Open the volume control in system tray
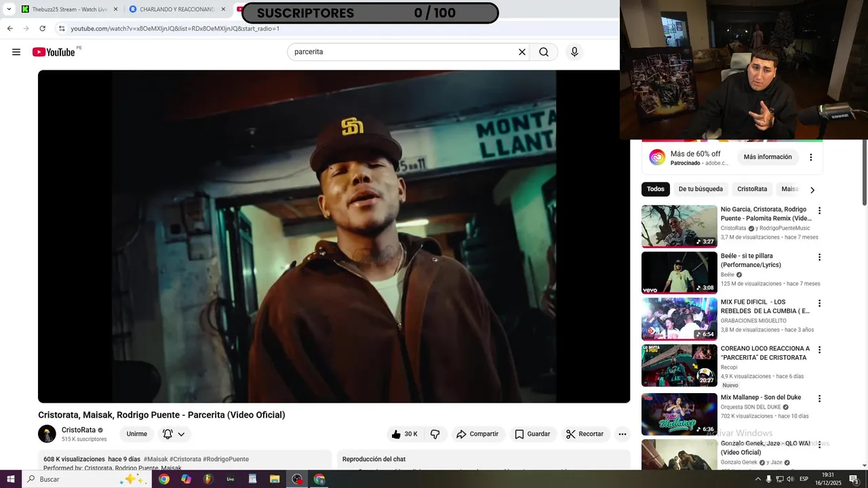The height and width of the screenshot is (488, 868). (x=790, y=479)
